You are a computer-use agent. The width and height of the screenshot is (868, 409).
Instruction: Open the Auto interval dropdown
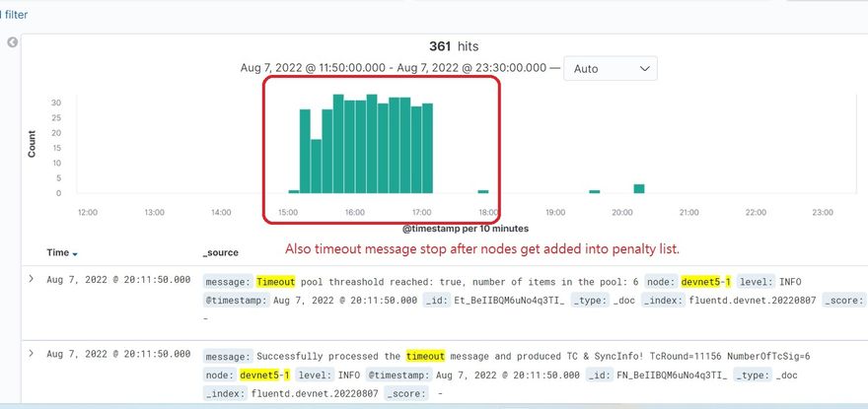610,68
